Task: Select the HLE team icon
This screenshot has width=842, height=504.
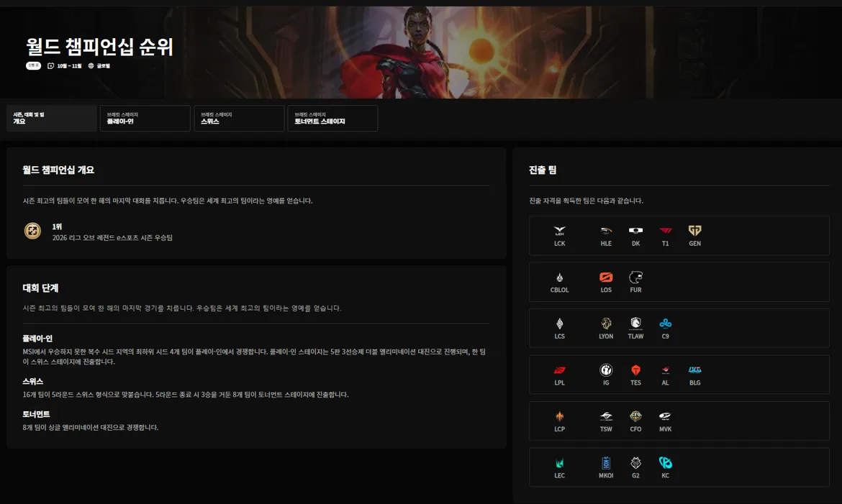Action: [606, 231]
